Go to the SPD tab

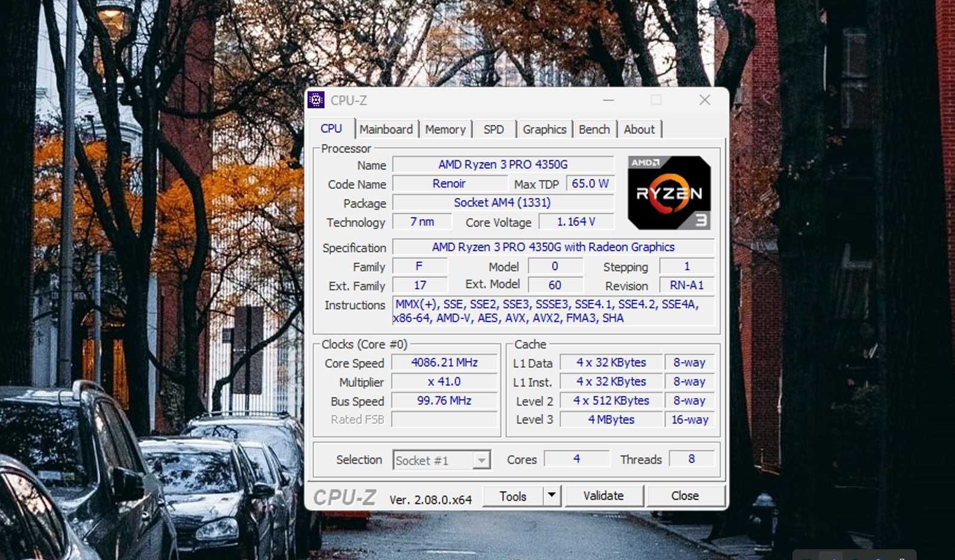coord(494,129)
